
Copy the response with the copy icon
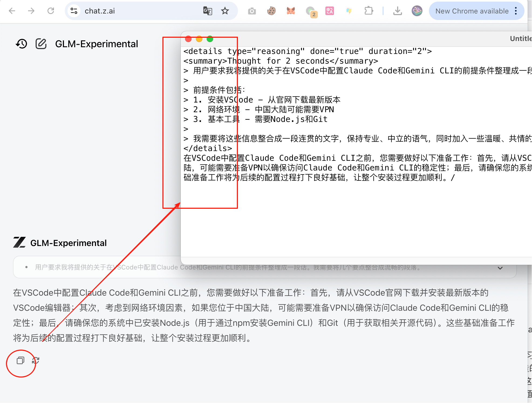21,360
